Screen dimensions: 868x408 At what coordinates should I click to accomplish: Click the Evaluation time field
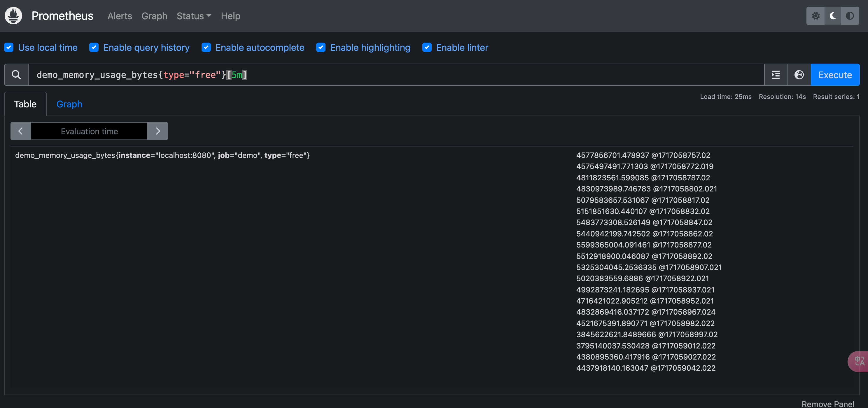point(89,131)
